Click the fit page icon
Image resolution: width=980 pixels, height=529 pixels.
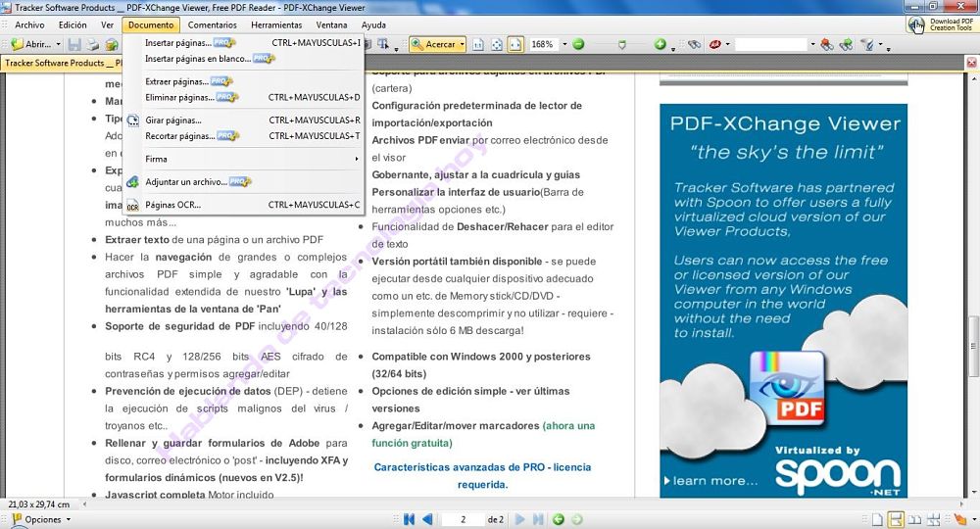click(x=497, y=44)
